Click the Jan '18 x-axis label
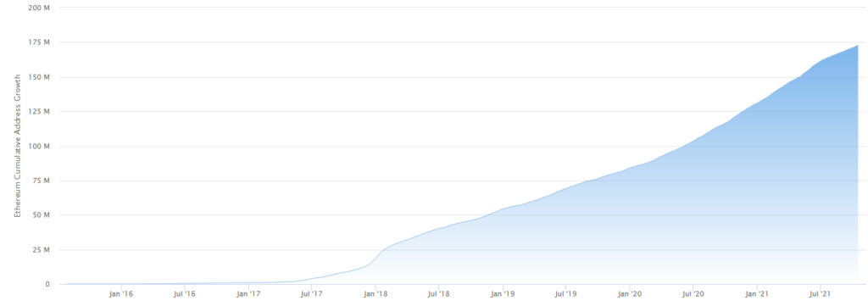 (376, 294)
